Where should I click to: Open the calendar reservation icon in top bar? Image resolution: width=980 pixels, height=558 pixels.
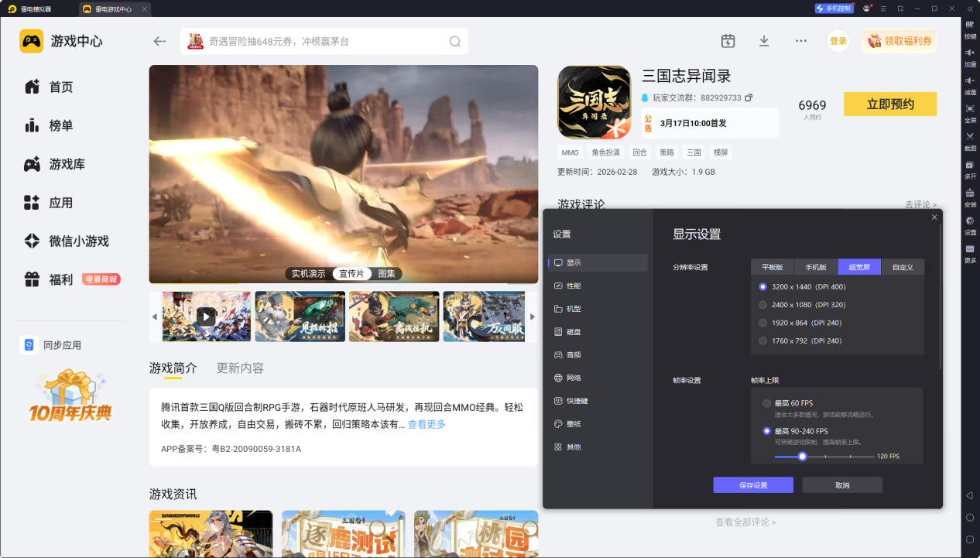[x=728, y=41]
